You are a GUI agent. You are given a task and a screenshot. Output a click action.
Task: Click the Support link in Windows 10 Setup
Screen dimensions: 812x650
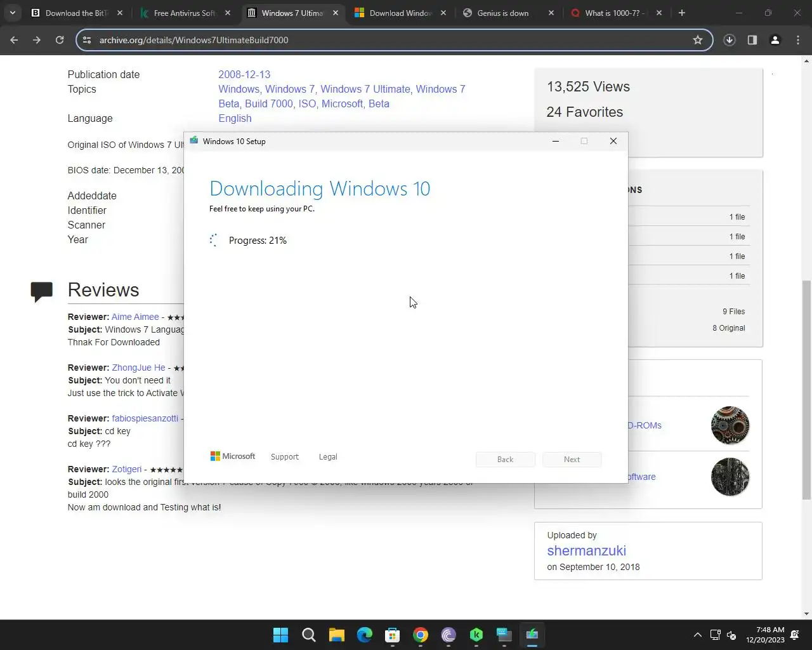tap(284, 457)
